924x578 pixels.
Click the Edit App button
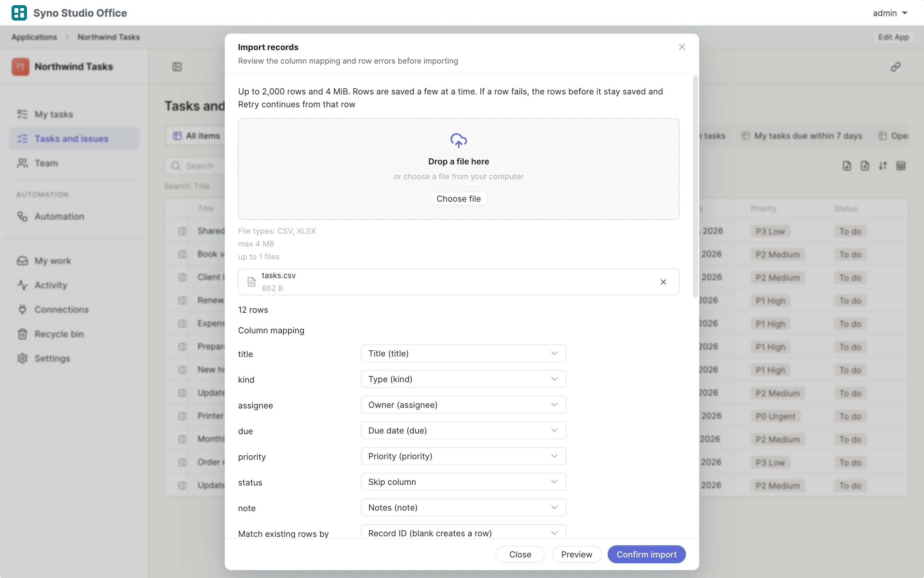tap(893, 37)
